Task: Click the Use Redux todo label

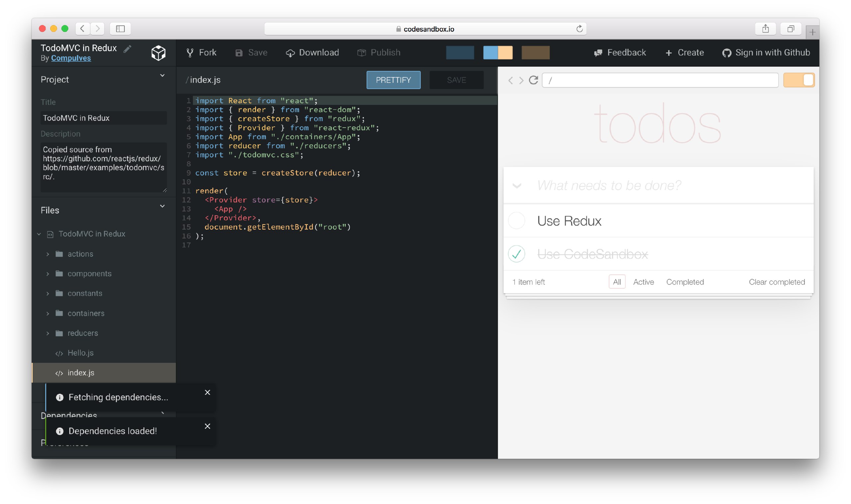Action: 569,221
